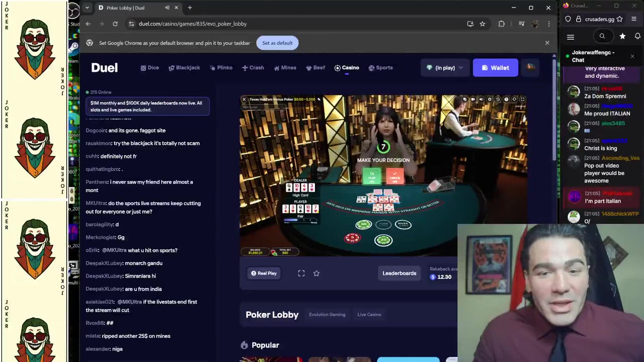
Task: Click the Duel logo
Action: [x=105, y=67]
